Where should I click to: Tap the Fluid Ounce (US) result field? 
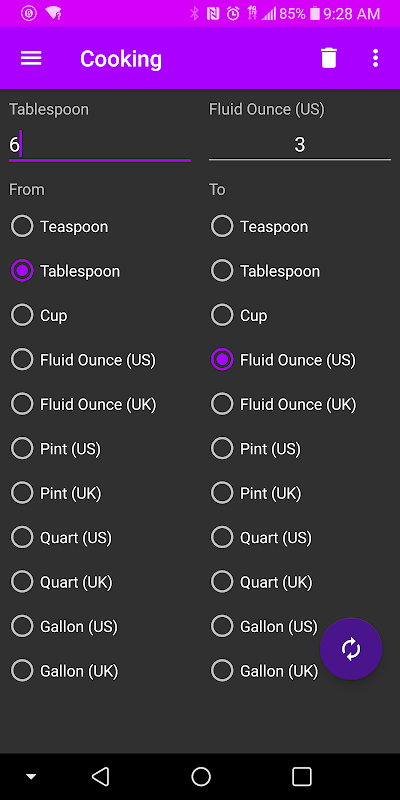pyautogui.click(x=299, y=145)
